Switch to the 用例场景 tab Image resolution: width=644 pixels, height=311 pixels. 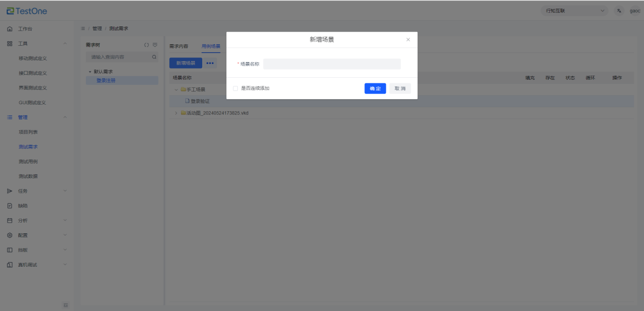(x=211, y=46)
